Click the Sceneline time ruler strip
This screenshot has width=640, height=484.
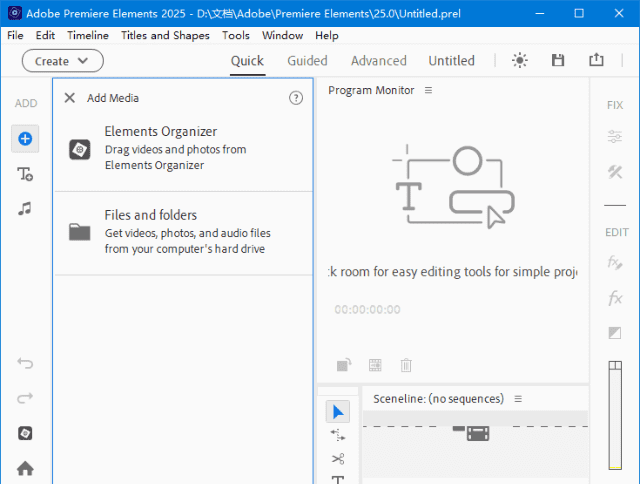pos(476,418)
